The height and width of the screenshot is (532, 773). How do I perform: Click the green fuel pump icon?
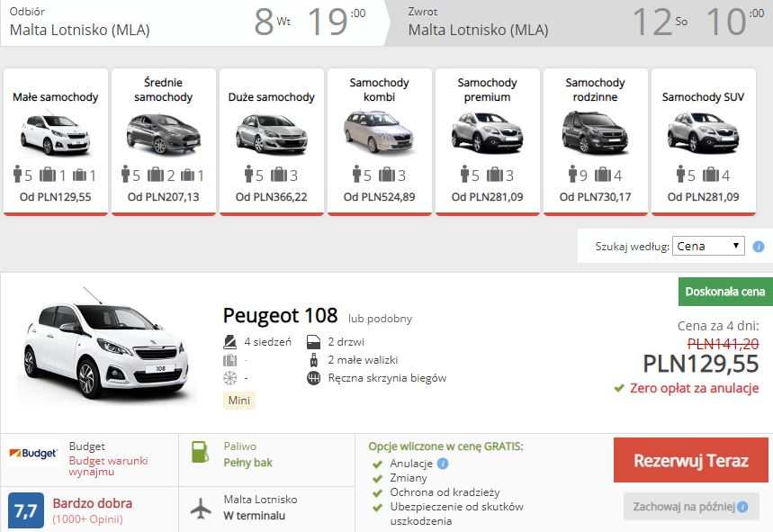pos(200,452)
